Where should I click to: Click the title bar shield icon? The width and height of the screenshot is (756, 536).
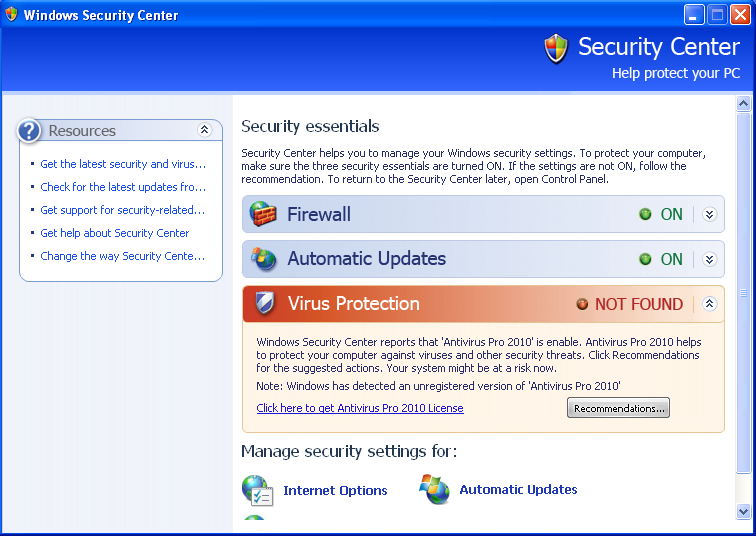tap(11, 14)
